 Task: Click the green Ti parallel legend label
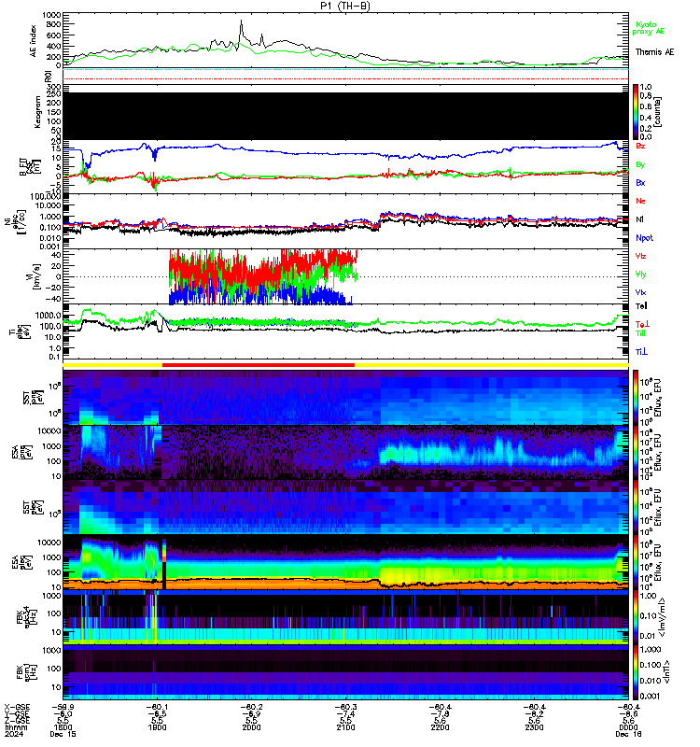(640, 333)
